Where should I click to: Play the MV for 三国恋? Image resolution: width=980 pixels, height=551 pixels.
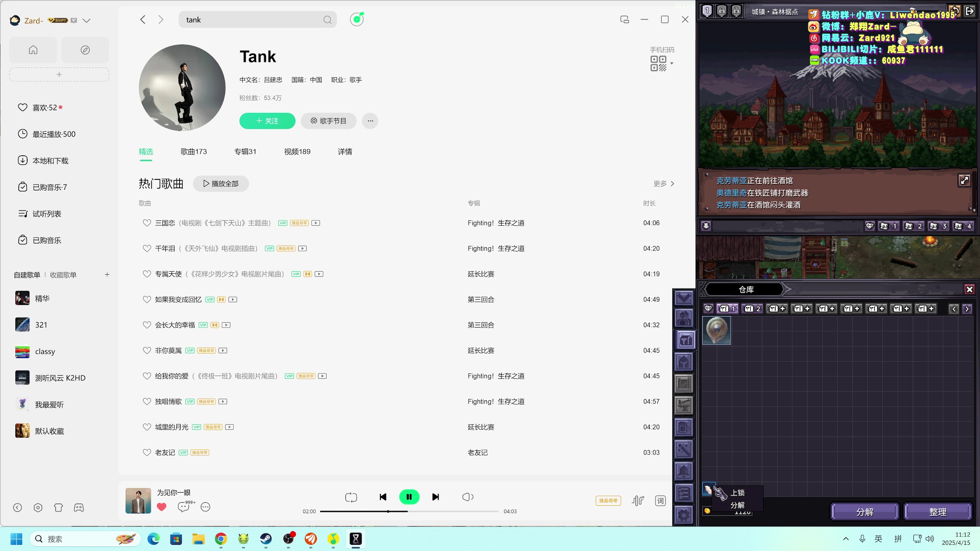316,223
